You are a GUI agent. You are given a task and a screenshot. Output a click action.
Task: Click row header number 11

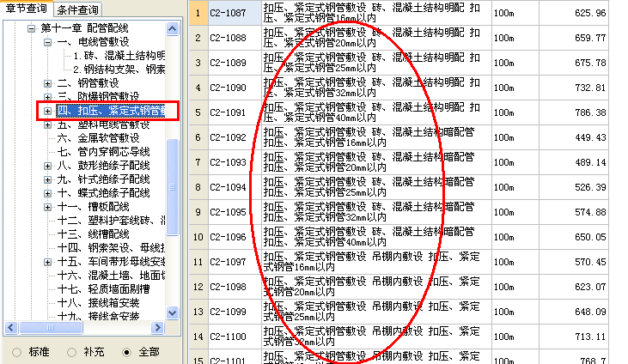[x=198, y=262]
